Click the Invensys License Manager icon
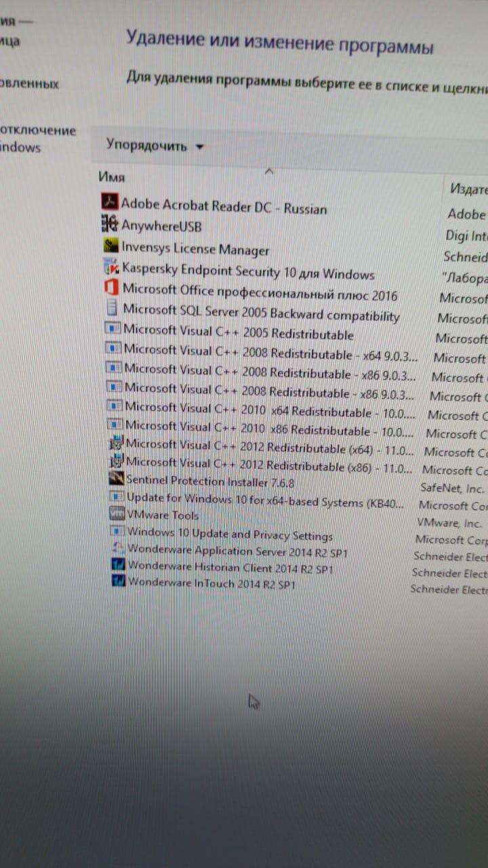 (x=111, y=245)
